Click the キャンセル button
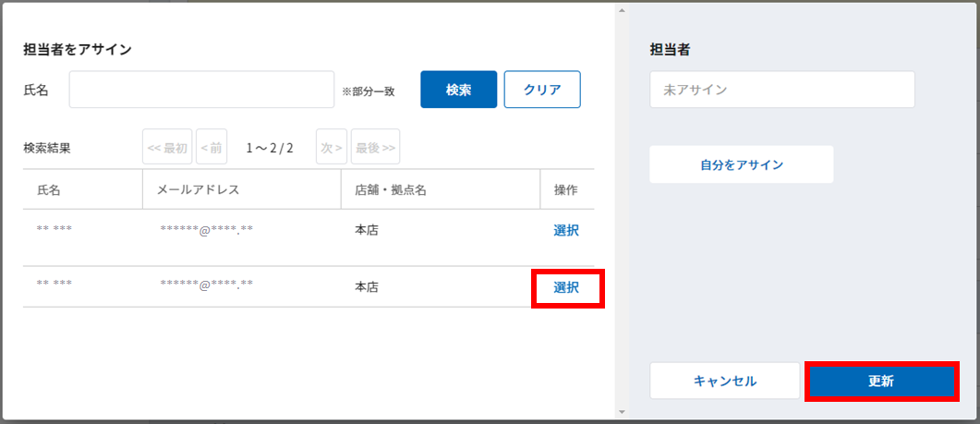The width and height of the screenshot is (980, 424). tap(725, 381)
